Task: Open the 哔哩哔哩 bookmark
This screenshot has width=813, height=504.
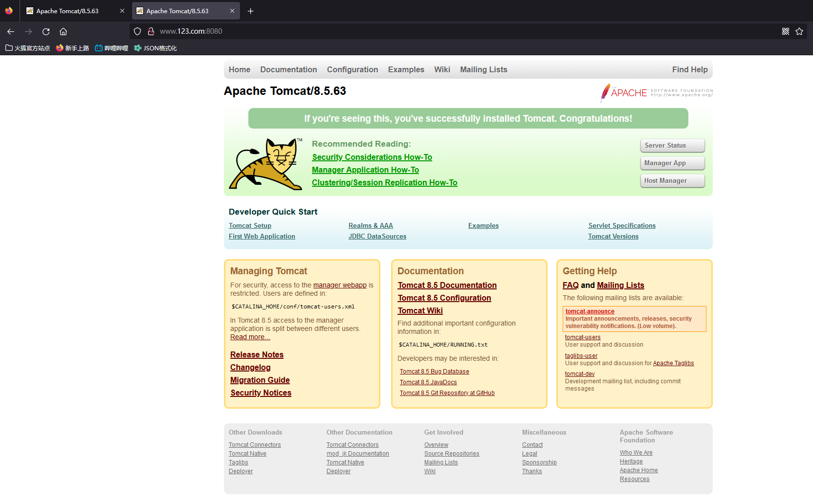Action: click(x=111, y=48)
